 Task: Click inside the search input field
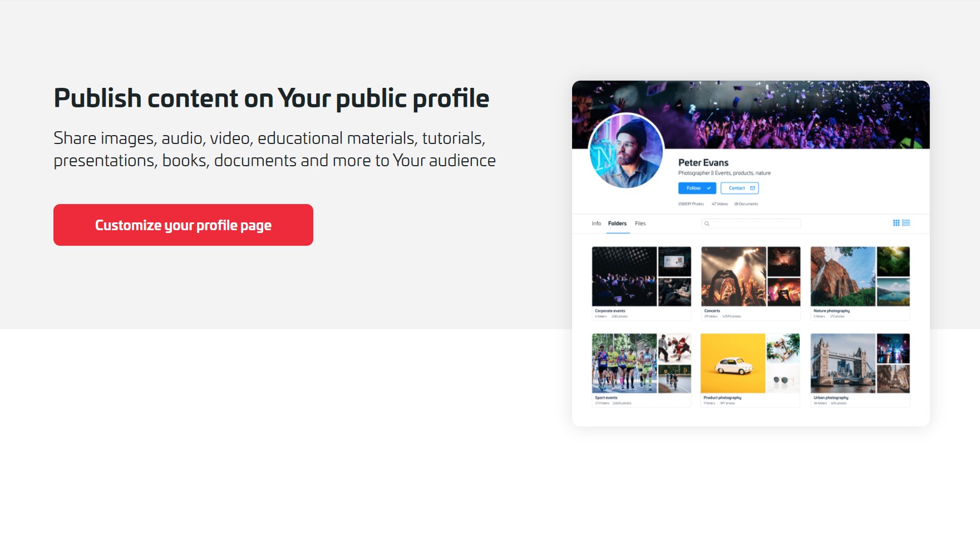[751, 223]
